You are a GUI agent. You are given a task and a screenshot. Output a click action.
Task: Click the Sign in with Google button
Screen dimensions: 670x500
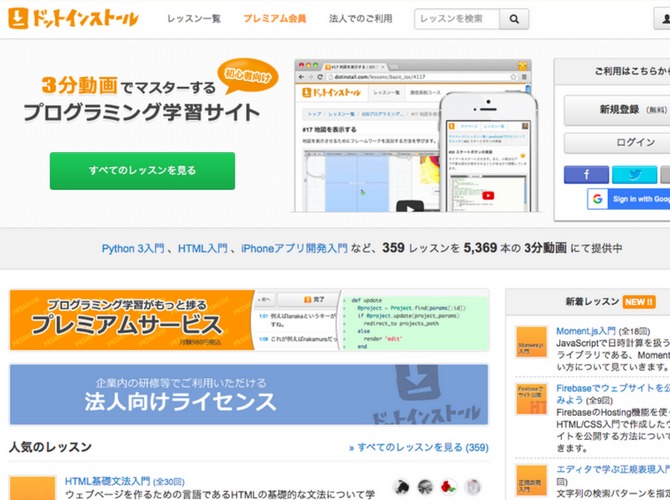coord(629,199)
